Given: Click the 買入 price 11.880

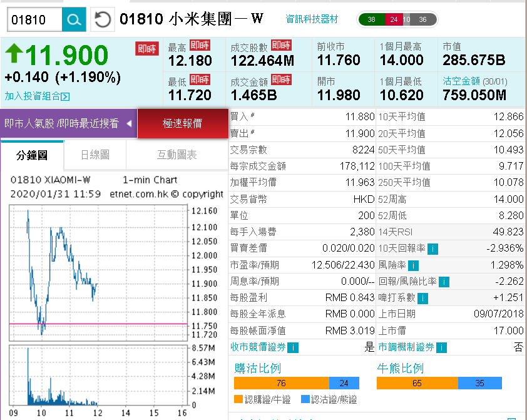Looking at the screenshot, I should [360, 117].
